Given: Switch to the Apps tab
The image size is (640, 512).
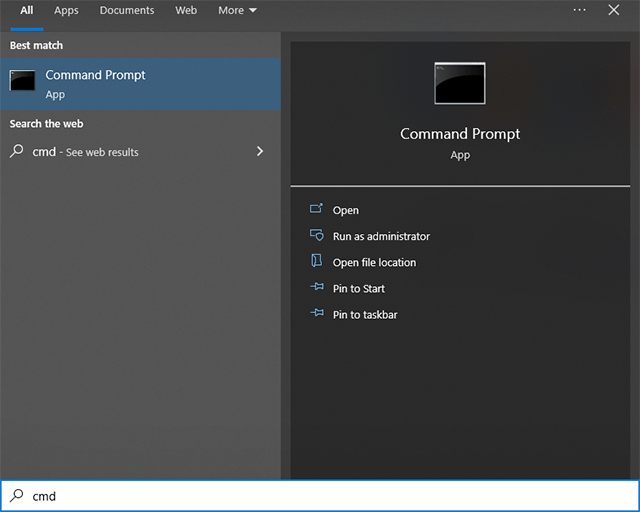Looking at the screenshot, I should coord(66,11).
